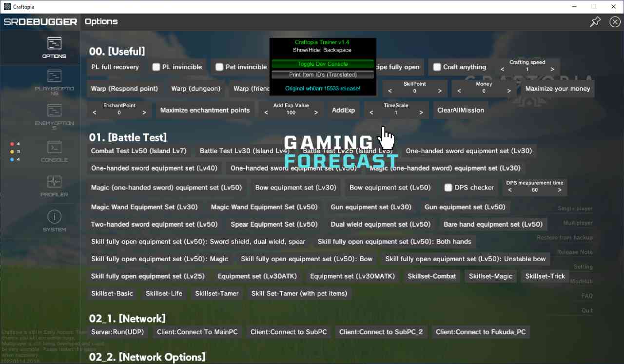Click Skill fully open set: Unstable bow

click(466, 259)
